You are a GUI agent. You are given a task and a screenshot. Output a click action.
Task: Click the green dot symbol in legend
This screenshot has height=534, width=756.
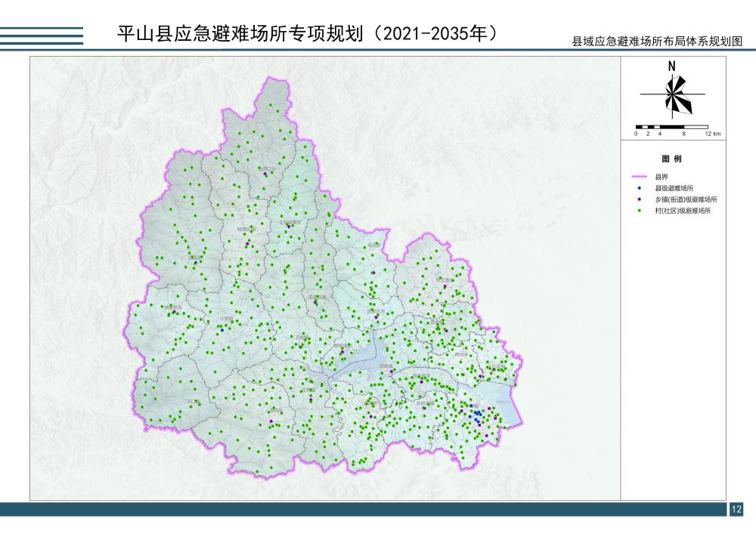[x=640, y=211]
